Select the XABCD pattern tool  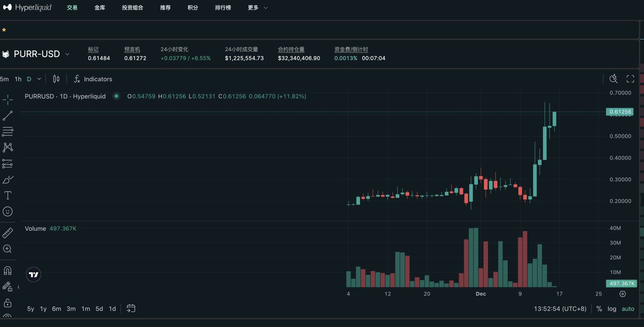[8, 147]
